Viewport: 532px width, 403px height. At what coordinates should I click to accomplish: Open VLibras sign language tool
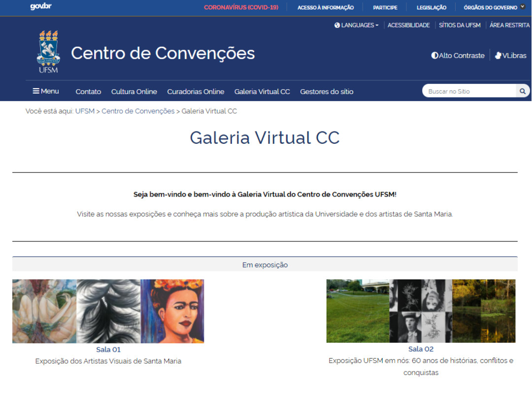coord(511,56)
